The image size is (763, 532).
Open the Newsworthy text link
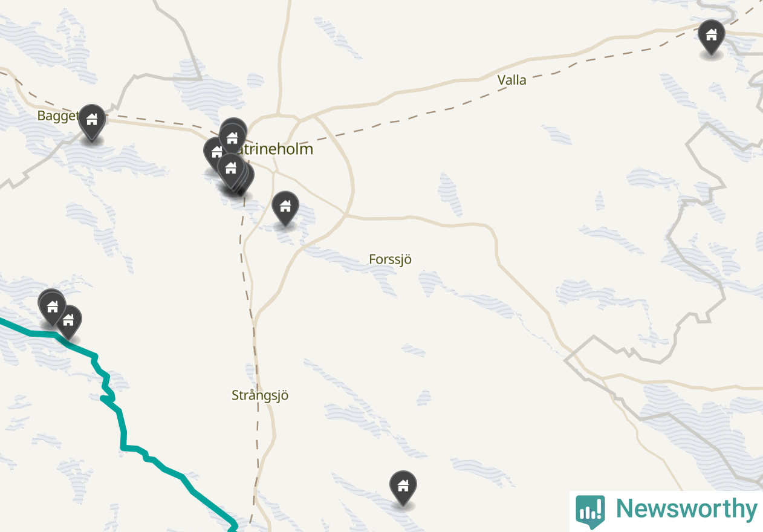click(686, 509)
